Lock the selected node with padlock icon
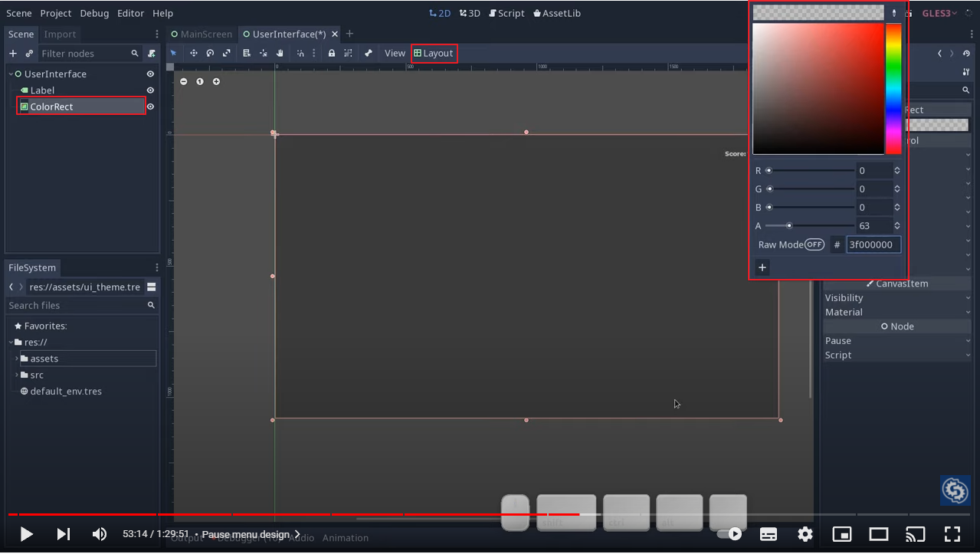This screenshot has width=980, height=554. [x=332, y=53]
